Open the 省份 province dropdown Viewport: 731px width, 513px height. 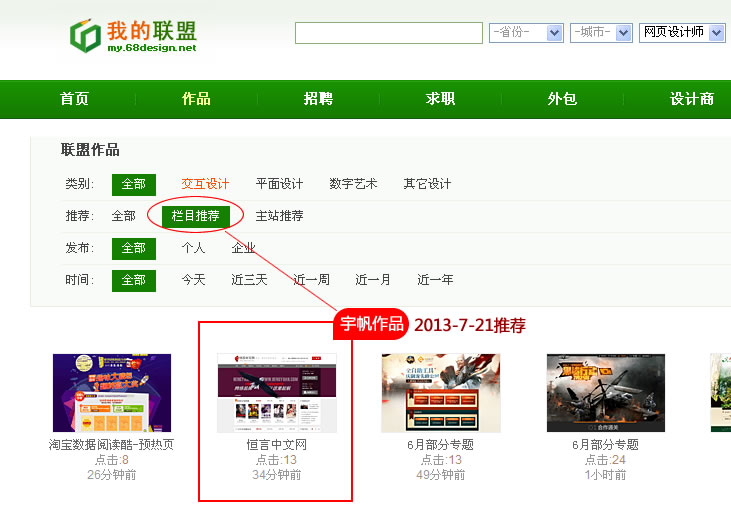click(x=526, y=33)
